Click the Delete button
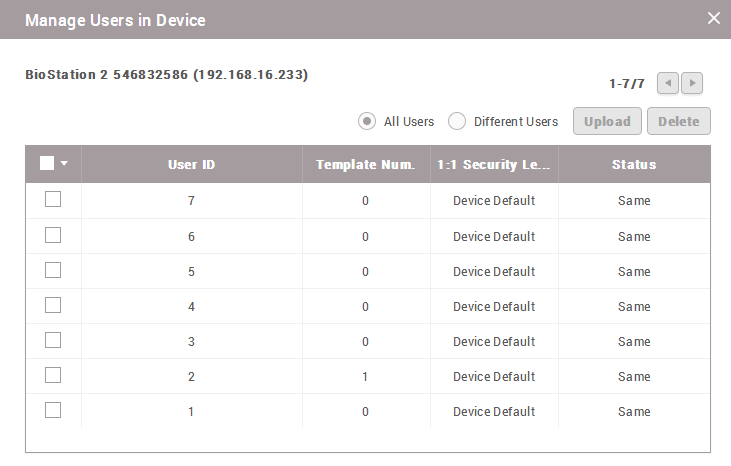Viewport: 731px width, 466px height. pyautogui.click(x=679, y=121)
